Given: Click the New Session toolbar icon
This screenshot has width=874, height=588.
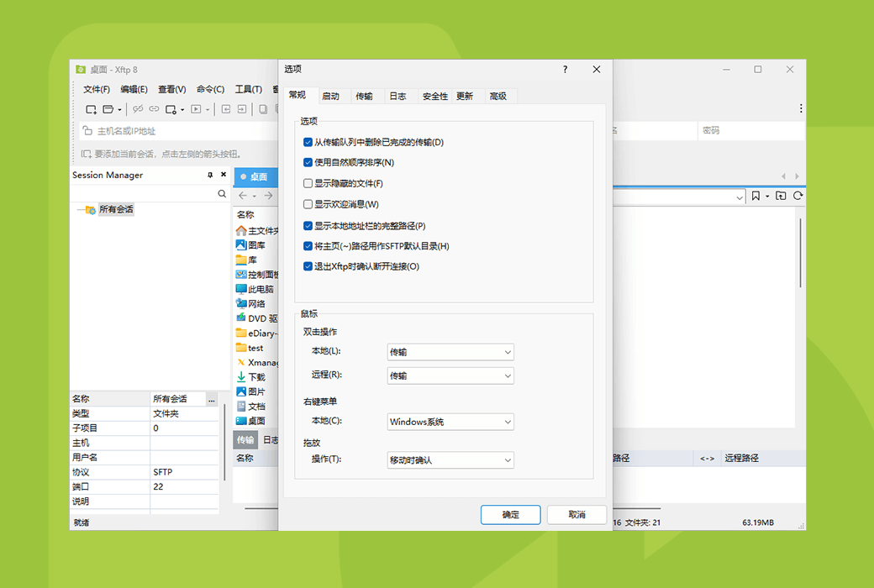Looking at the screenshot, I should point(91,109).
